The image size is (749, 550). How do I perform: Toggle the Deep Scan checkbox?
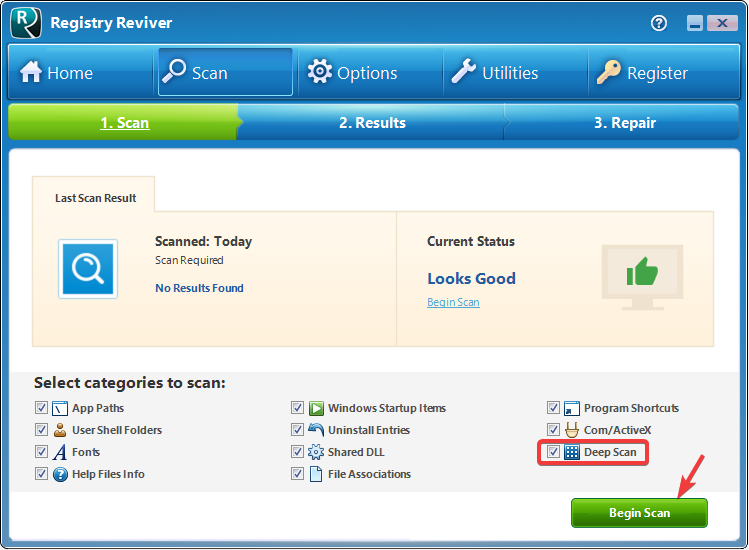[x=554, y=452]
